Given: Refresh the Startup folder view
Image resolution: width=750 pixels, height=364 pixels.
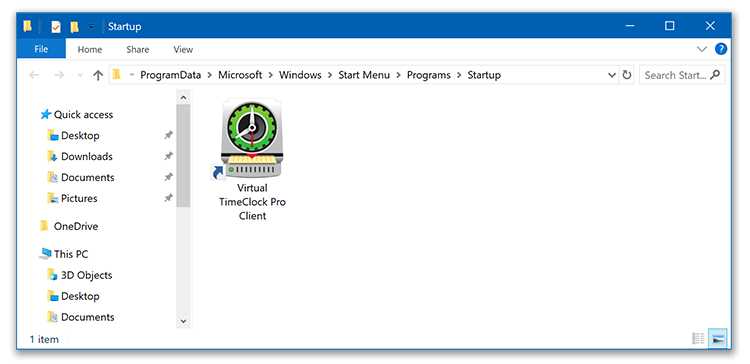Looking at the screenshot, I should click(x=627, y=75).
